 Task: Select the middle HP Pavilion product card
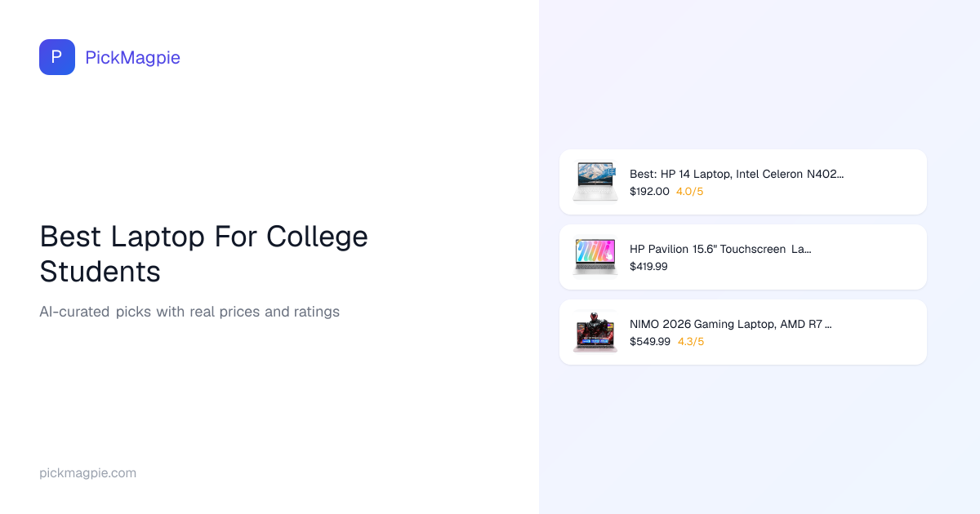point(874,257)
